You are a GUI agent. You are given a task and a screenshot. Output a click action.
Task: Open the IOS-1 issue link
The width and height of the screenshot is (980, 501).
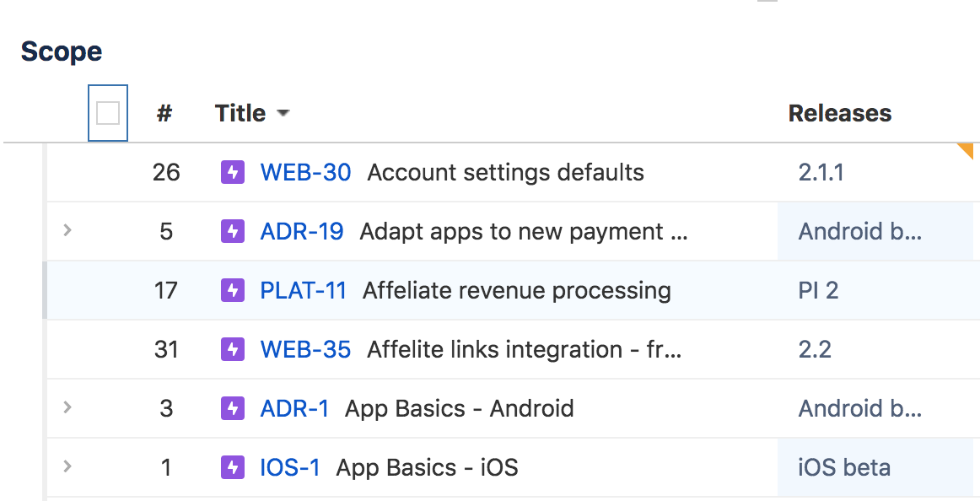click(x=290, y=468)
